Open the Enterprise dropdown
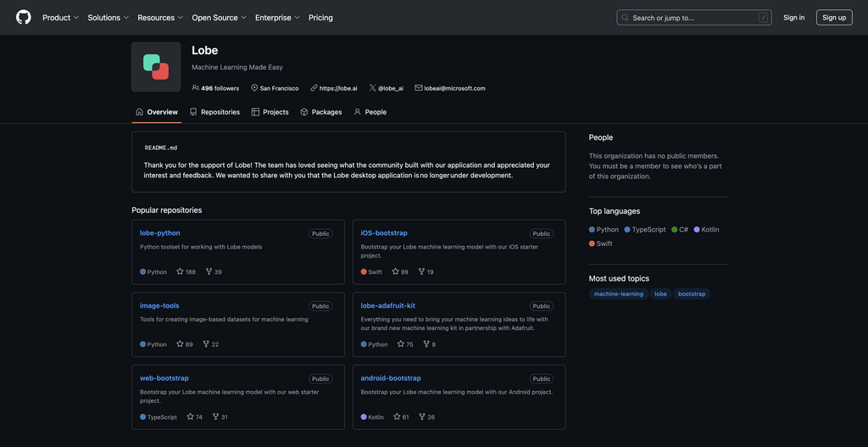868x447 pixels. 277,18
